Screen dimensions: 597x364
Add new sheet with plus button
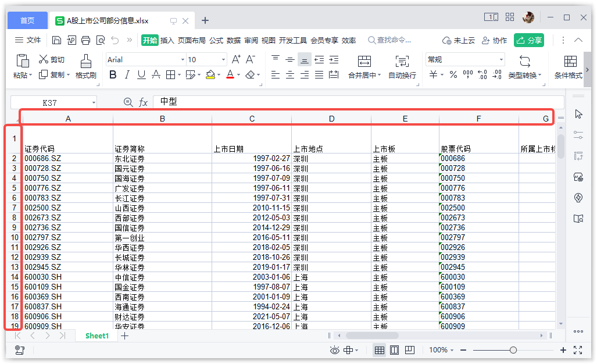pyautogui.click(x=124, y=336)
